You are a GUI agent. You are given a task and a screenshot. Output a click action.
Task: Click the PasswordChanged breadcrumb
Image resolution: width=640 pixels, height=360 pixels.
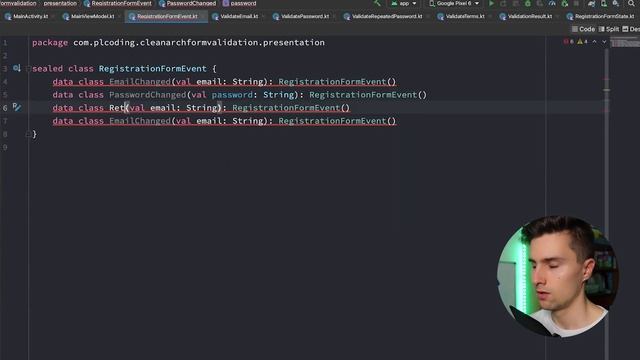[x=187, y=3]
